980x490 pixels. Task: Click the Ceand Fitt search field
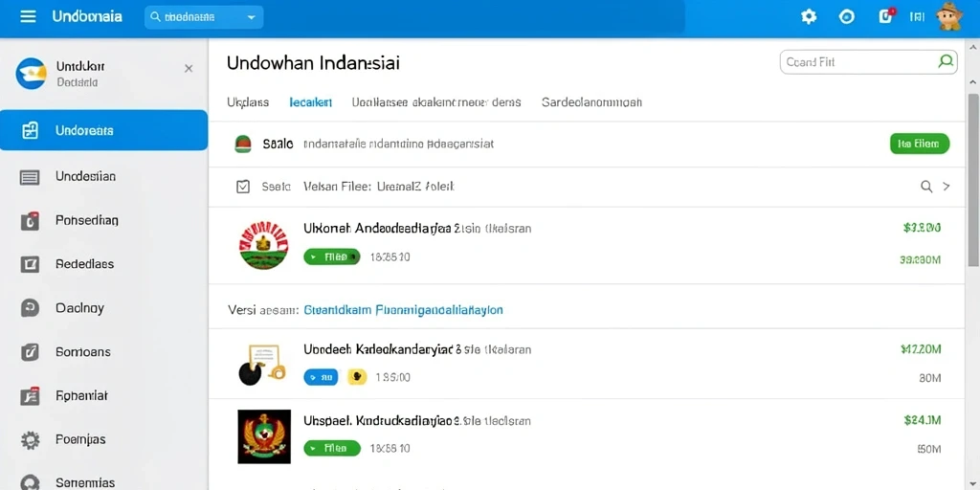pyautogui.click(x=869, y=62)
